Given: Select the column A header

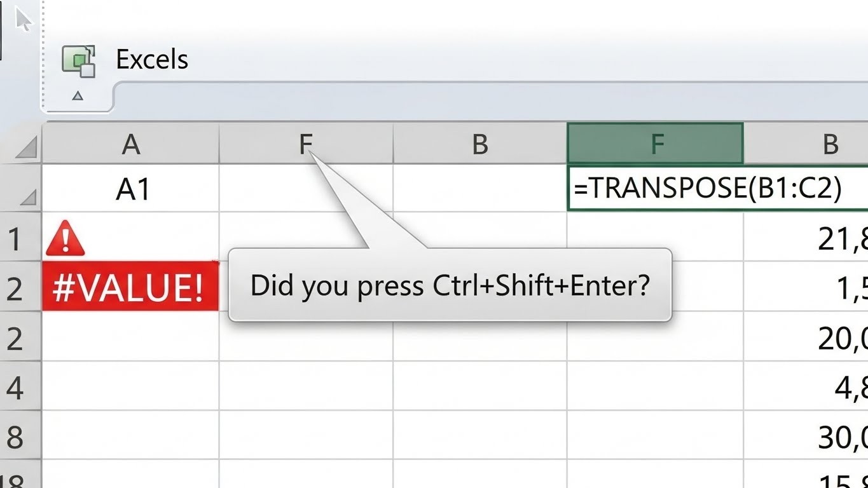Looking at the screenshot, I should (131, 144).
